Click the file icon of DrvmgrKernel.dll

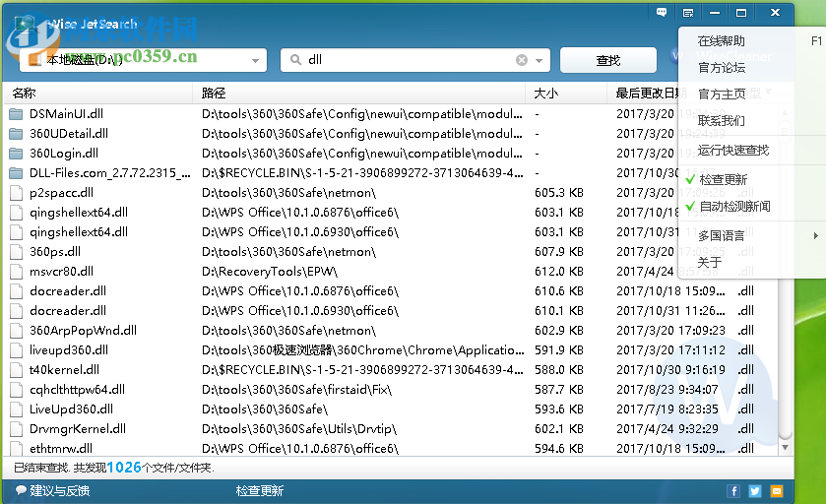17,428
